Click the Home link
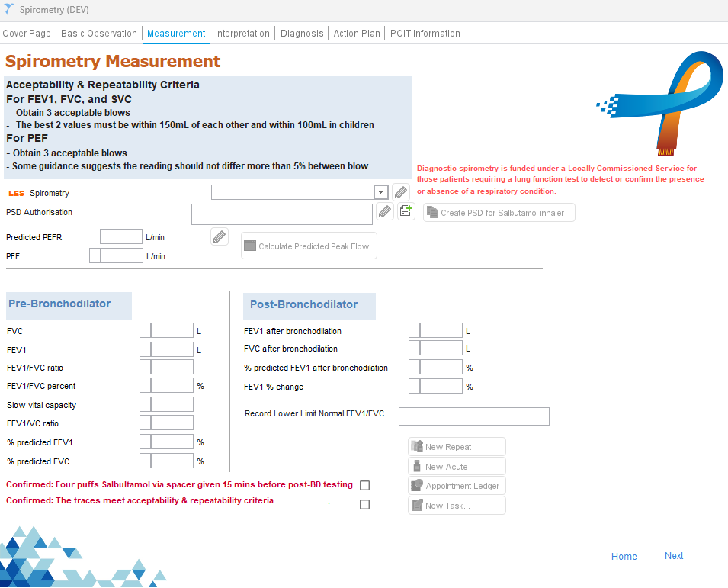This screenshot has width=728, height=588. (624, 557)
